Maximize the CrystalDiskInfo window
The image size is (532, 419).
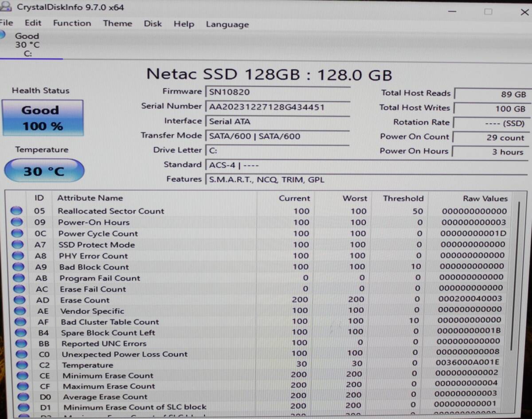pos(488,12)
